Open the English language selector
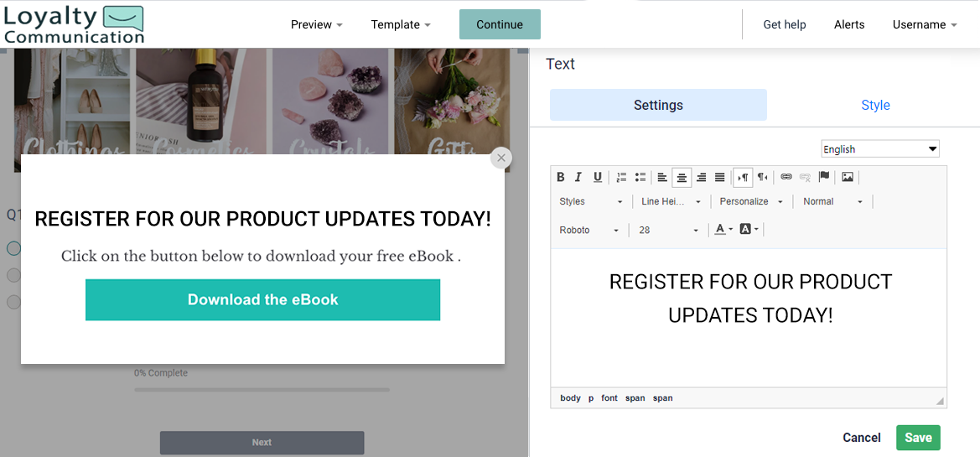 pos(880,148)
